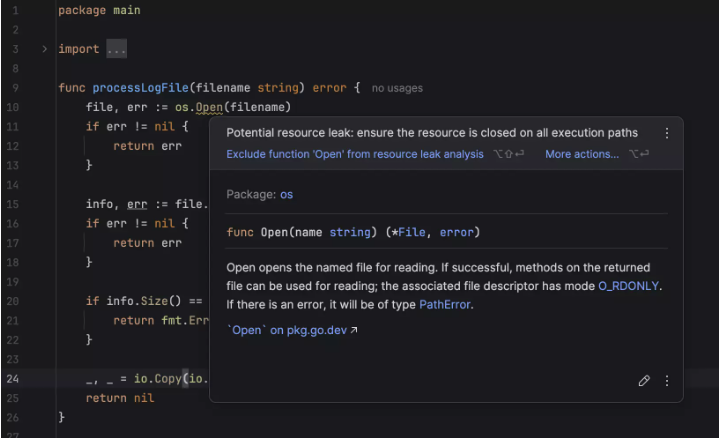
Task: Click the 'return err' statement on line 12
Action: pyautogui.click(x=148, y=146)
